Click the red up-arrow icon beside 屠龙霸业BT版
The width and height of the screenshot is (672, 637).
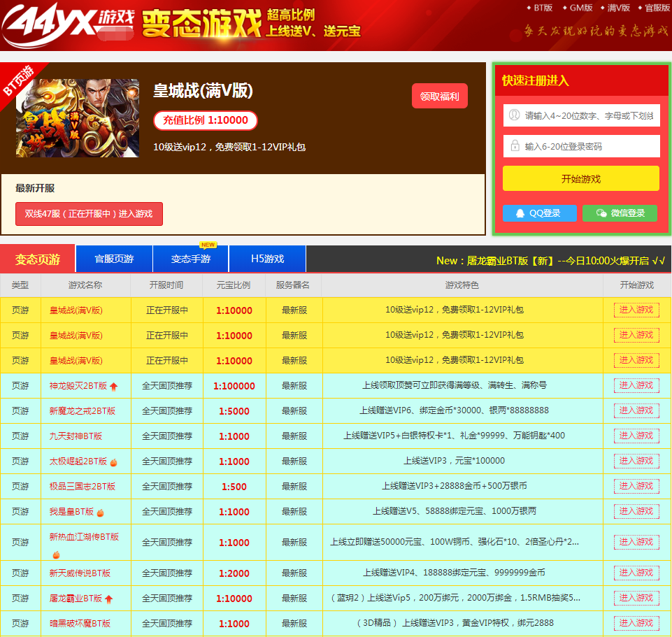coord(109,599)
